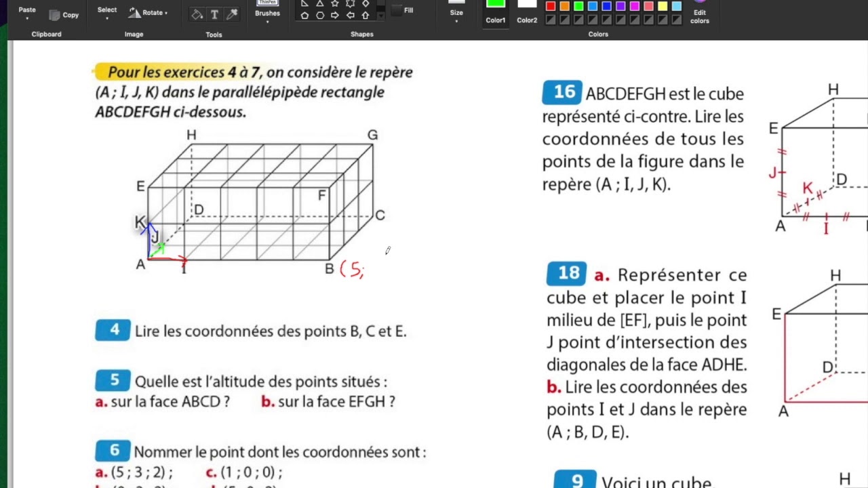Click exercise number 6 badge

tap(113, 451)
